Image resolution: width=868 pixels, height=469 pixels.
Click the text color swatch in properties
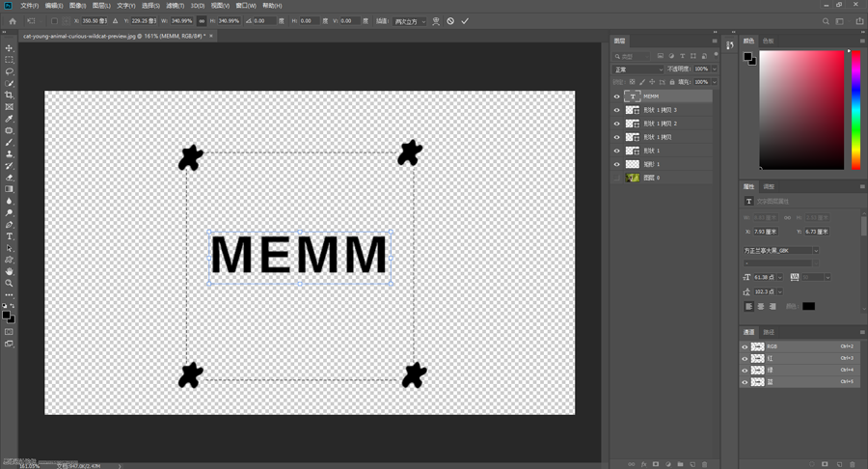pos(808,306)
